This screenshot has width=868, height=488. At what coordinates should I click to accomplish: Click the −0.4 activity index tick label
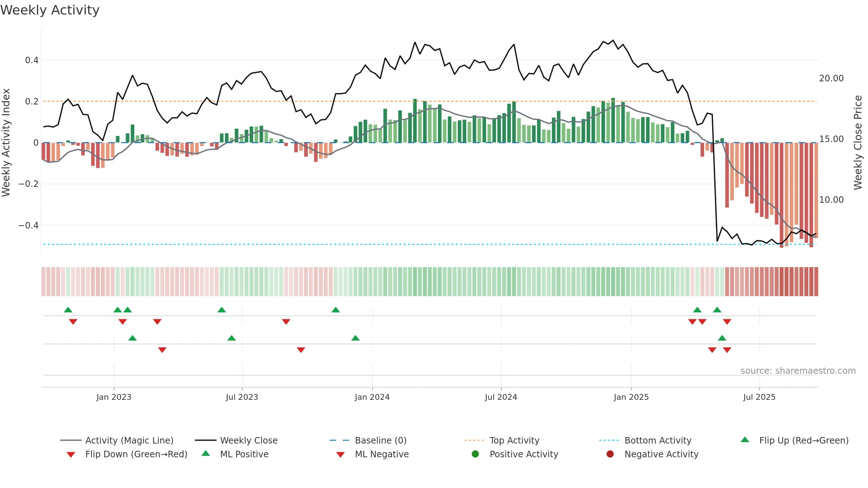(x=29, y=225)
